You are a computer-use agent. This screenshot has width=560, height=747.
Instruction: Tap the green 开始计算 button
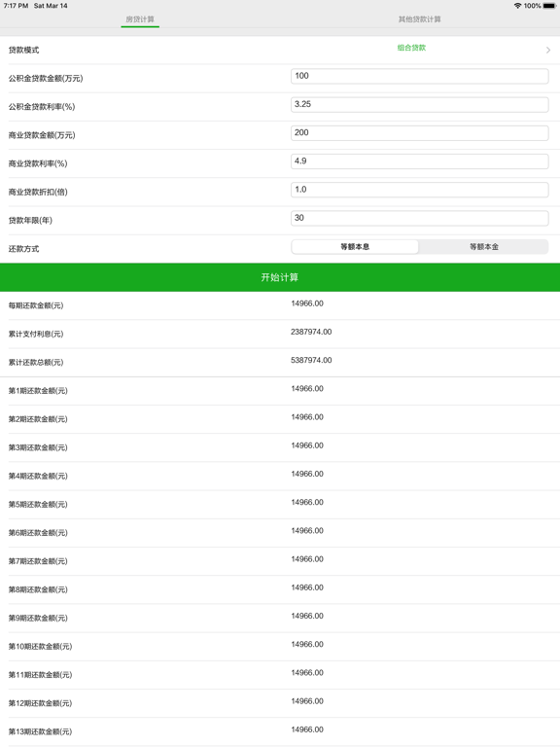click(280, 277)
